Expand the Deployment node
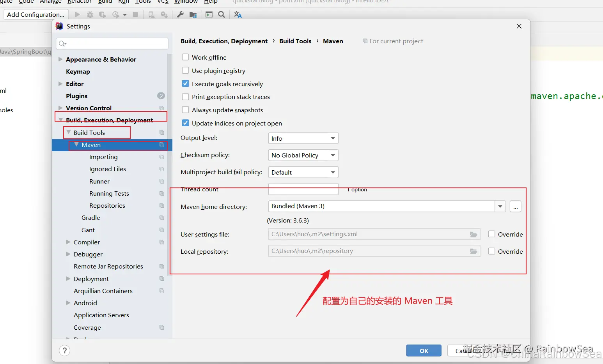This screenshot has width=603, height=364. 68,279
